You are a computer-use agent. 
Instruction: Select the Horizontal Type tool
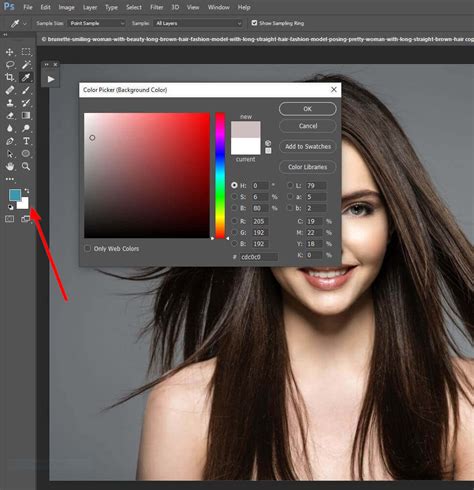26,141
